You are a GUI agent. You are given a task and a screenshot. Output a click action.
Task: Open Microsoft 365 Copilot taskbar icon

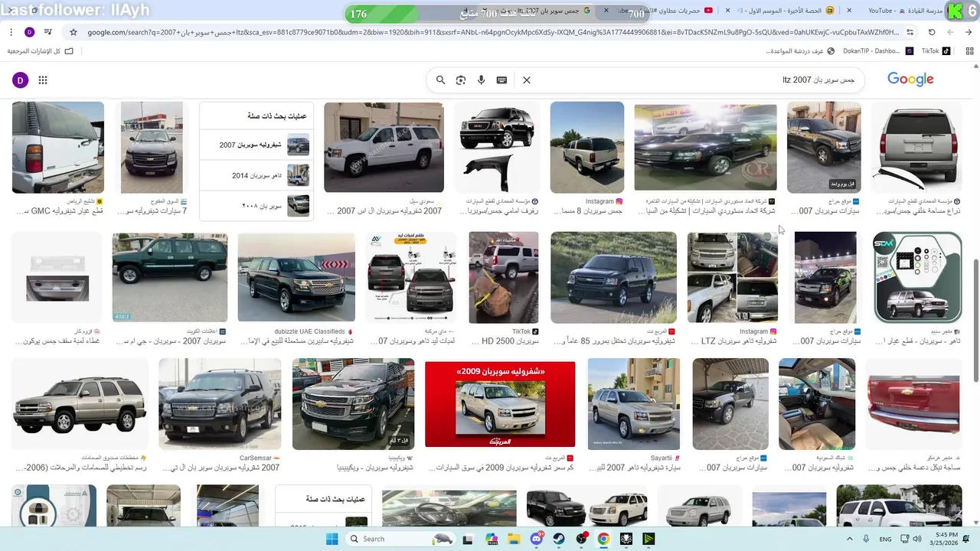tap(491, 539)
